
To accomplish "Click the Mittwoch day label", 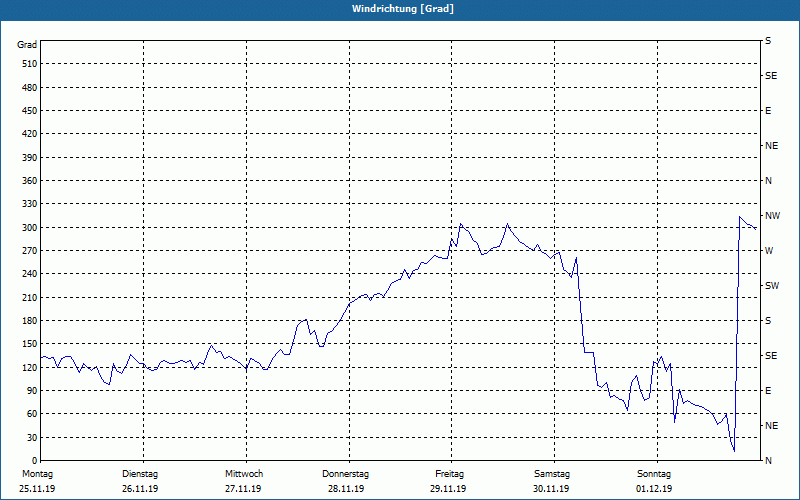I will (x=244, y=474).
